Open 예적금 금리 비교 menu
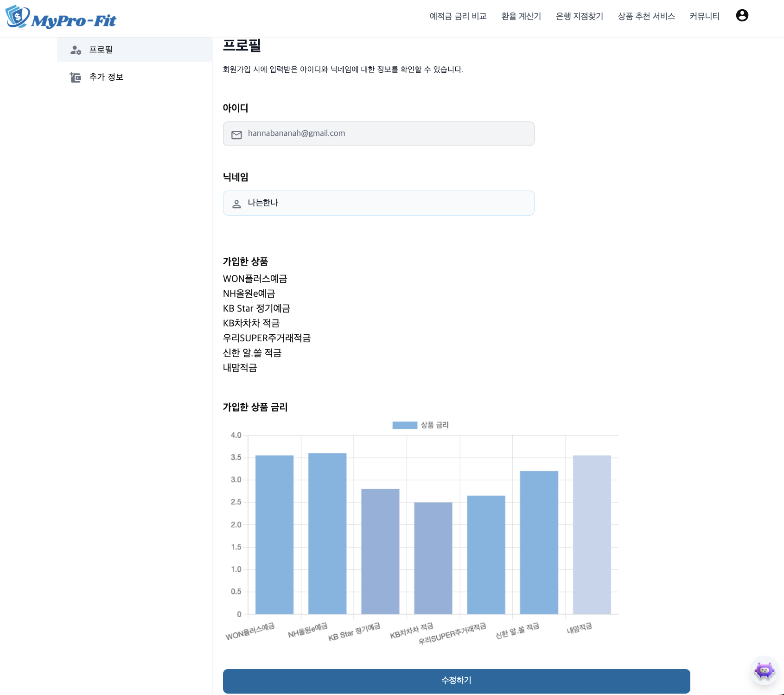 458,16
